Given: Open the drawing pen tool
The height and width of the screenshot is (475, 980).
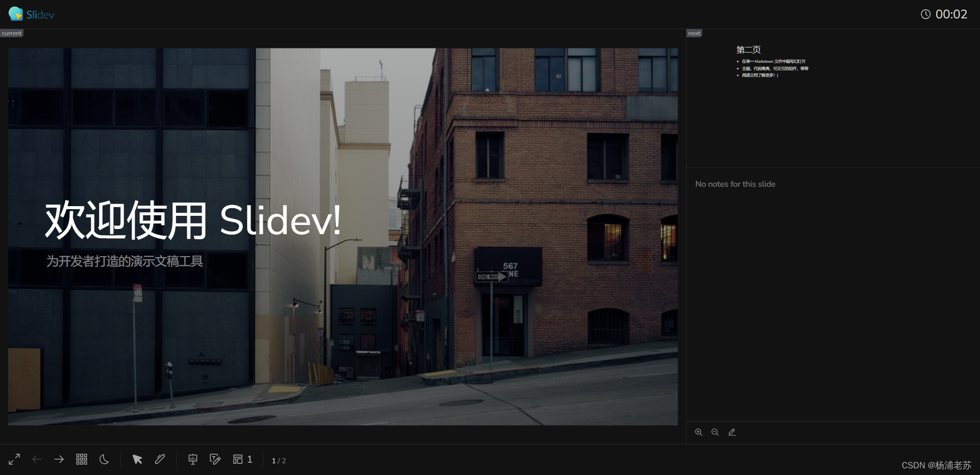Looking at the screenshot, I should [x=160, y=459].
